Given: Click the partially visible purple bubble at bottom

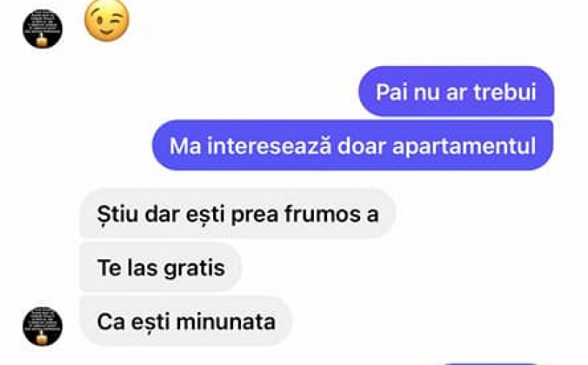Looking at the screenshot, I should coord(491,364).
